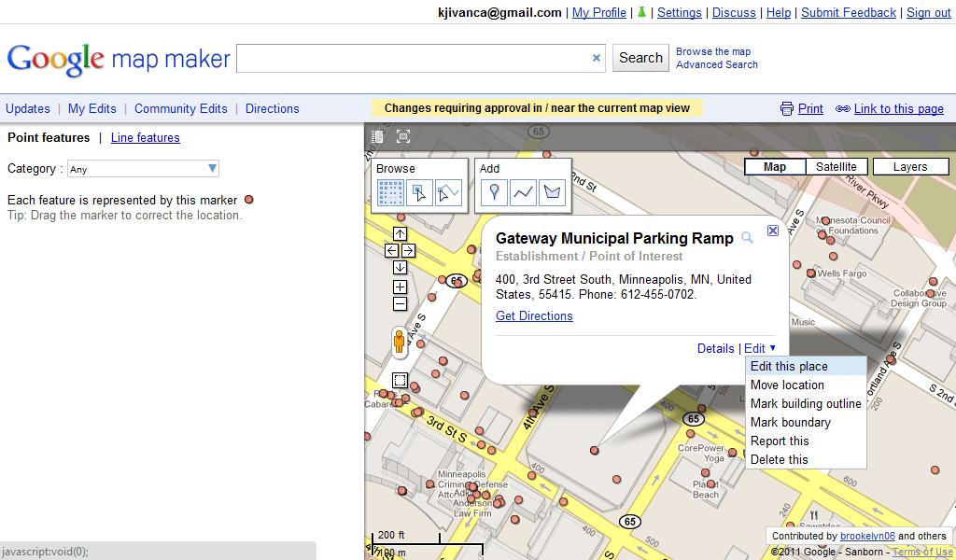Switch the map to Satellite view
The height and width of the screenshot is (560, 956).
pos(834,165)
